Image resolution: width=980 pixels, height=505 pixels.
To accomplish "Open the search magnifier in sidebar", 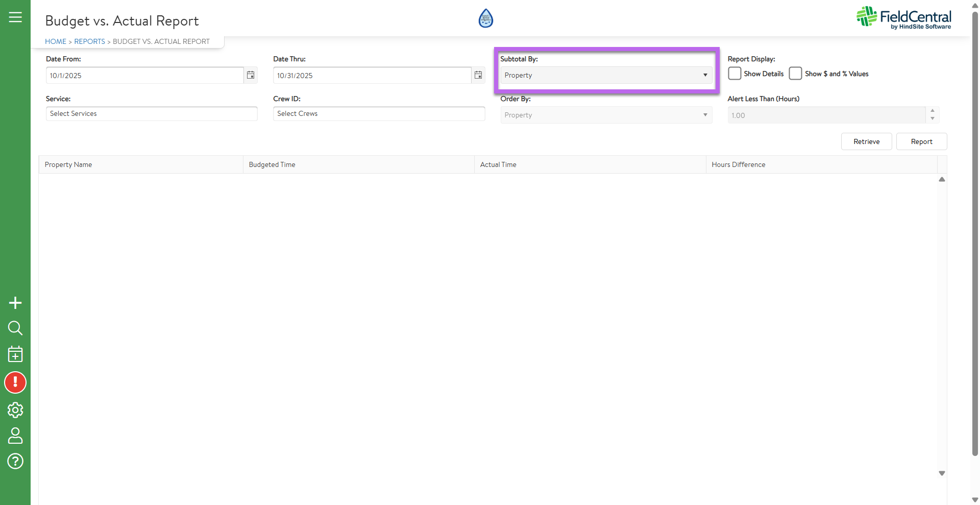I will [x=15, y=328].
